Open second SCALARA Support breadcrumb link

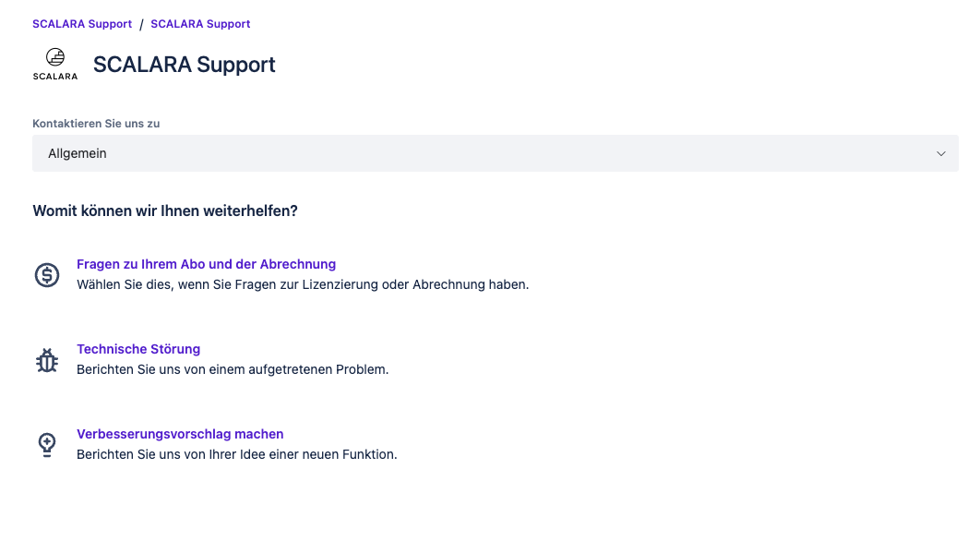click(x=200, y=24)
